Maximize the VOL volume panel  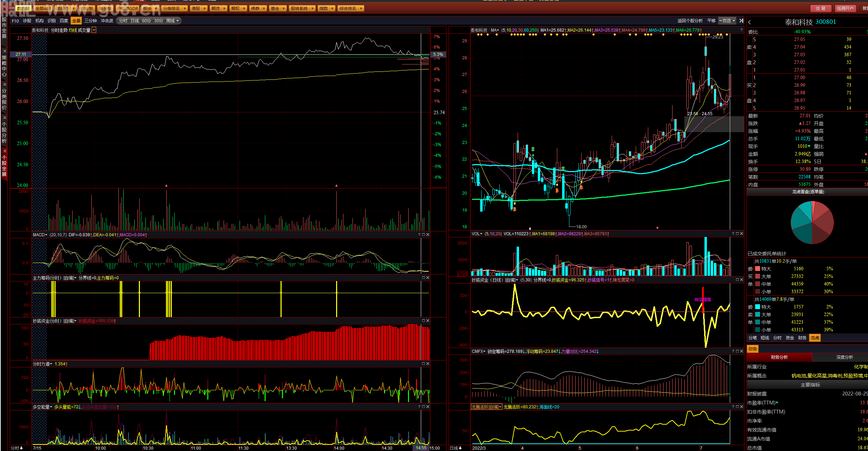tap(737, 234)
